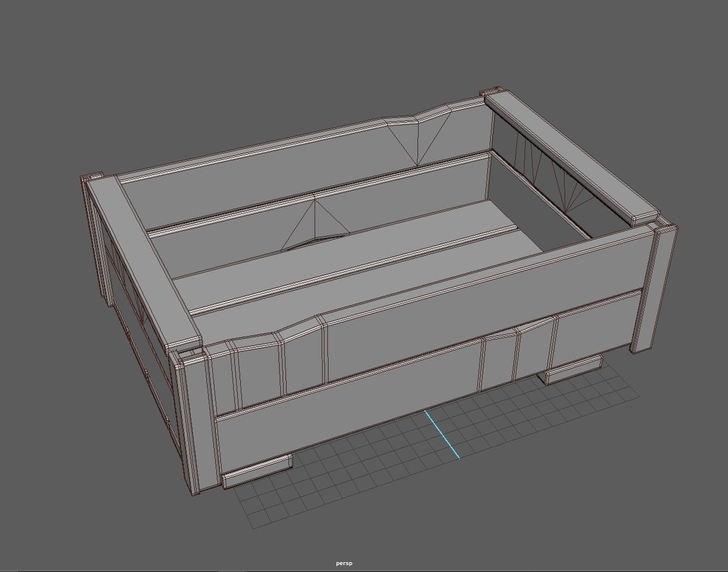Pick the cyan axis line on grid

coord(442,434)
